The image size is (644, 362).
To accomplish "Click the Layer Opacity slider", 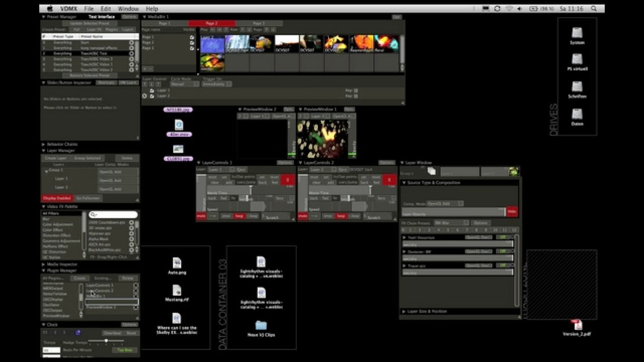I will 453,212.
